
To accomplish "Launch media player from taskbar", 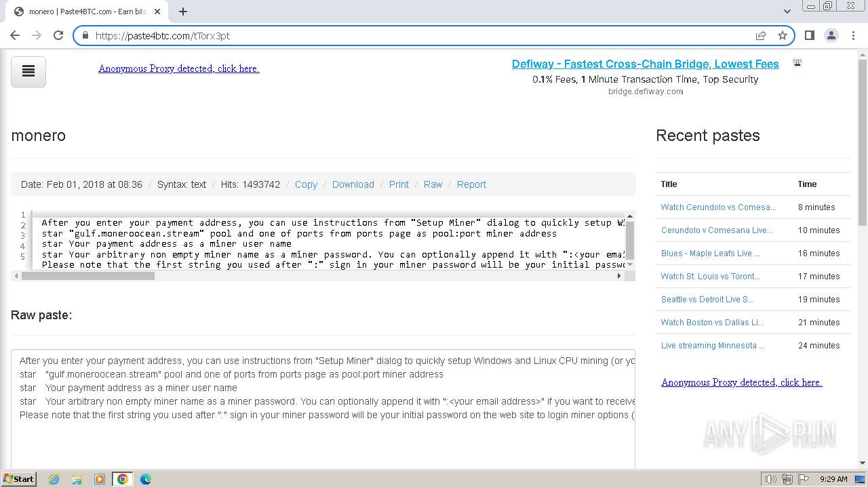I will pyautogui.click(x=100, y=479).
